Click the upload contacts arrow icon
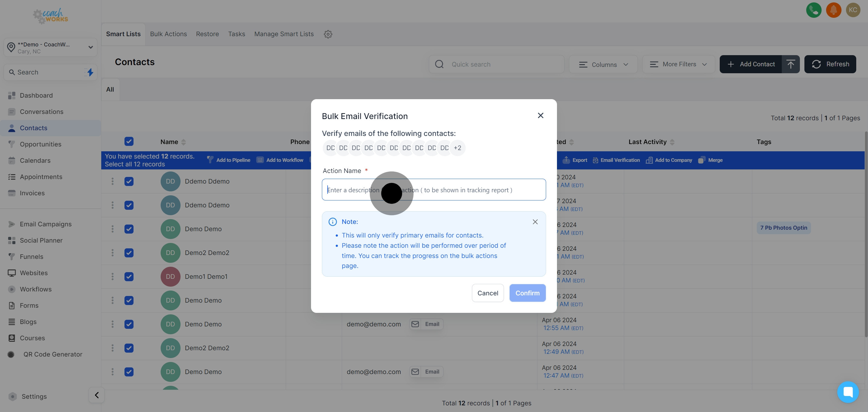Screen dimensions: 868x412 click(790, 64)
